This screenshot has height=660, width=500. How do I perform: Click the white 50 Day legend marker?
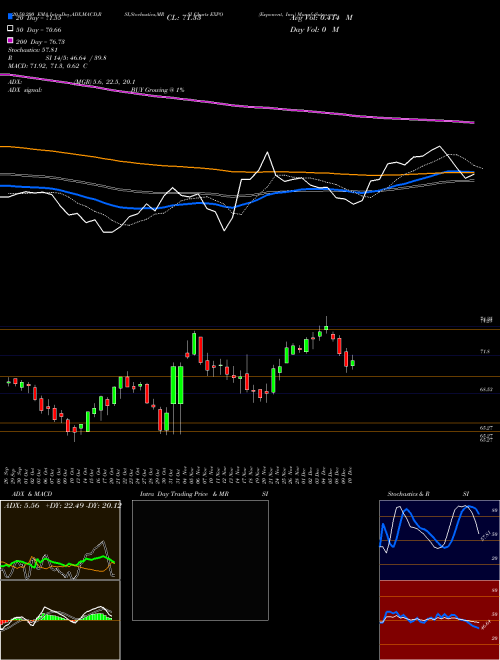click(10, 29)
